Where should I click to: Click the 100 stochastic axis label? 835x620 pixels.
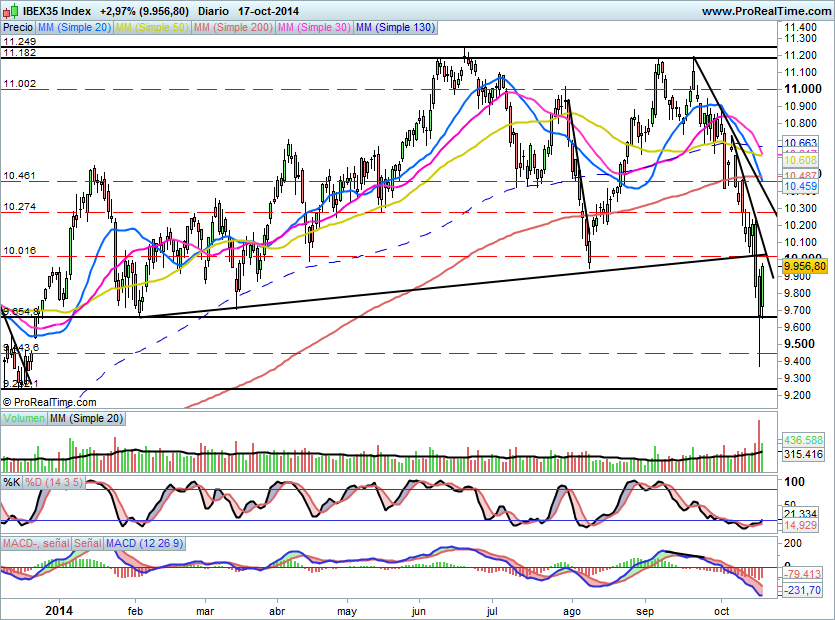pos(795,482)
